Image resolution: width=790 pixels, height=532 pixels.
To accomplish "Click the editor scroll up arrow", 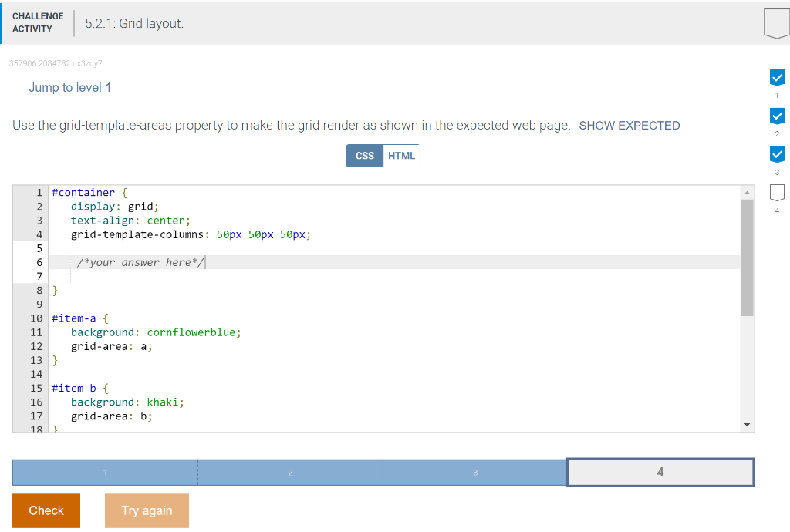I will pos(747,193).
